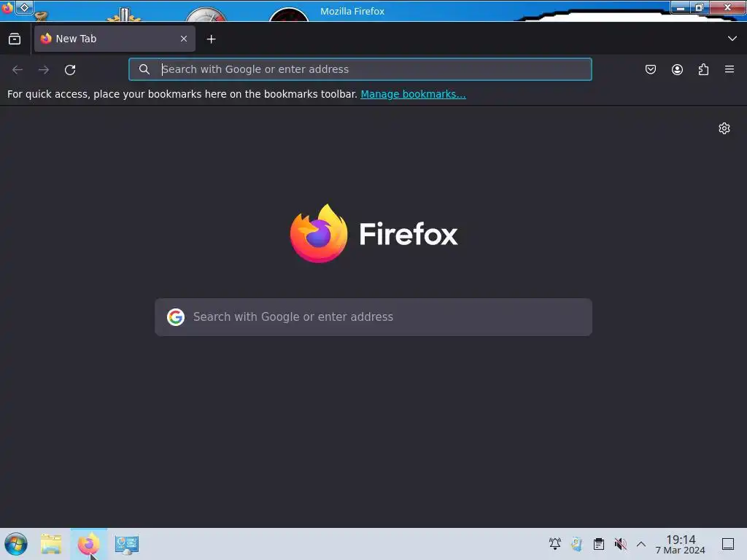
Task: Toggle the on all desktops pin button in titlebar
Action: (24, 7)
